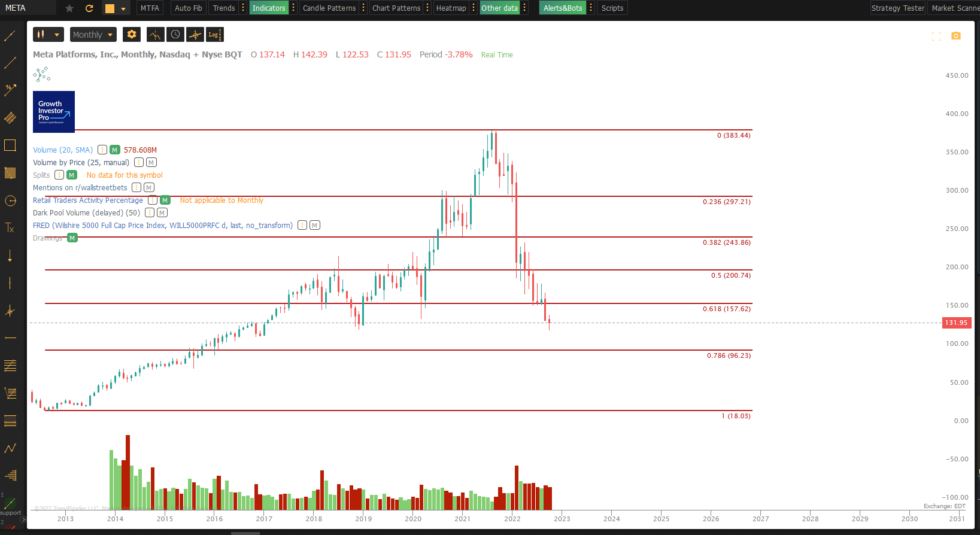The height and width of the screenshot is (535, 980).
Task: Open the MTFA tool
Action: coord(150,8)
